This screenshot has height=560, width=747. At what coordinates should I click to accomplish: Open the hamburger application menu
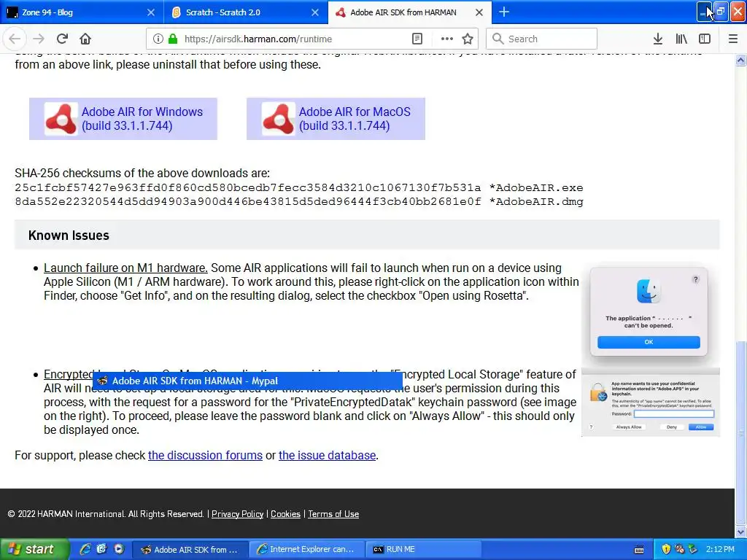pos(733,39)
